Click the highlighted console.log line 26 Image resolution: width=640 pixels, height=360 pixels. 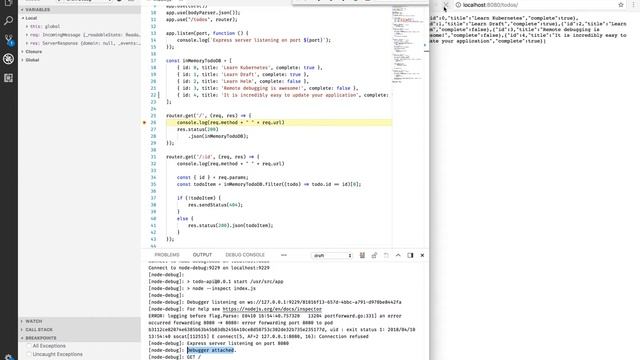coord(279,122)
